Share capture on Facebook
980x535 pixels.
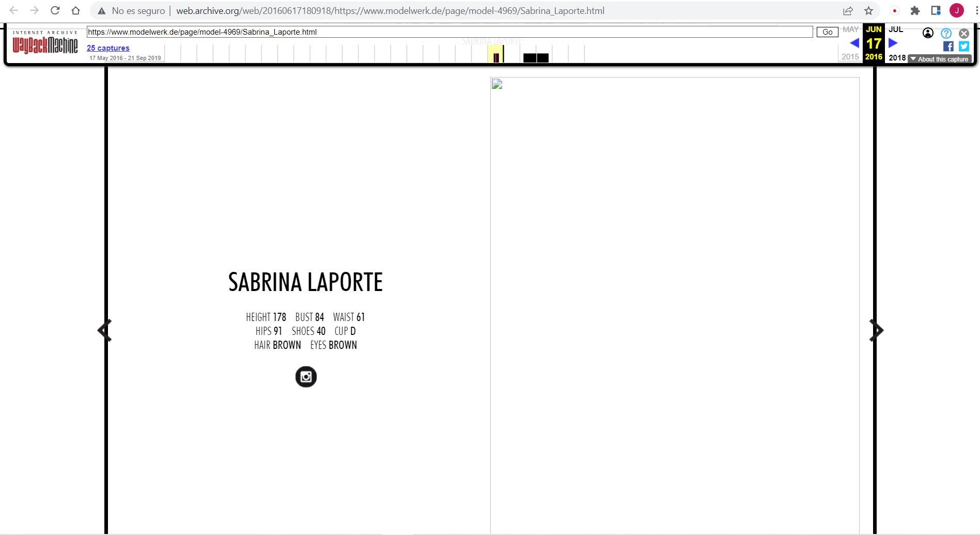(x=948, y=46)
